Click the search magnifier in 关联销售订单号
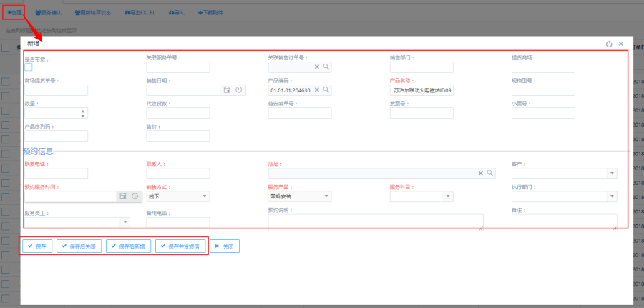Image resolution: width=644 pixels, height=308 pixels. [x=326, y=67]
